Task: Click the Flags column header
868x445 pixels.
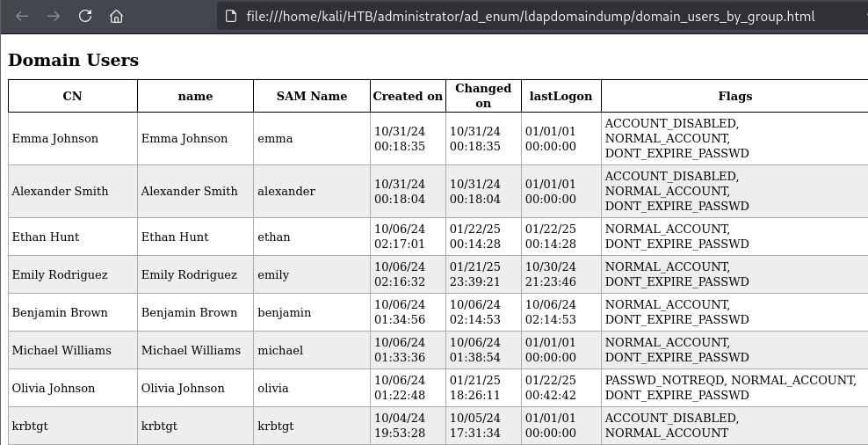Action: pos(734,96)
